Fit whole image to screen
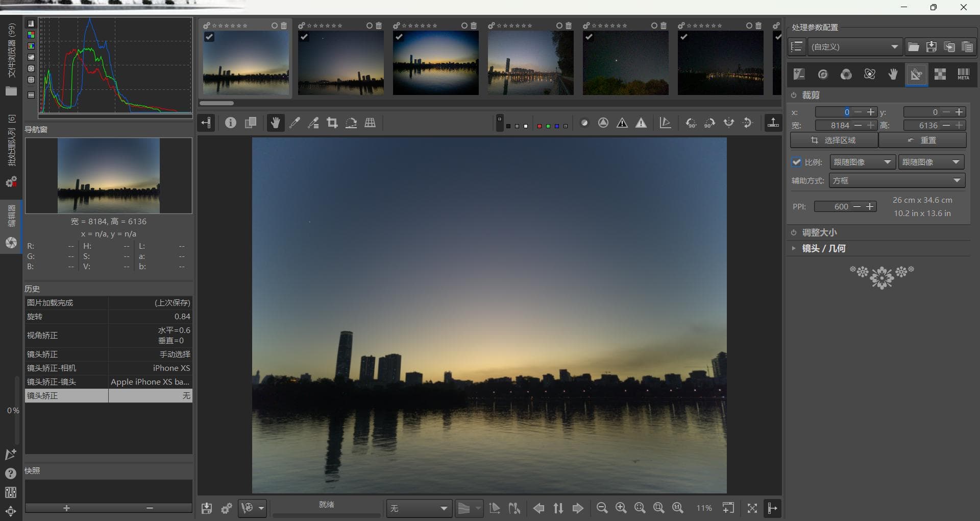 (640, 508)
